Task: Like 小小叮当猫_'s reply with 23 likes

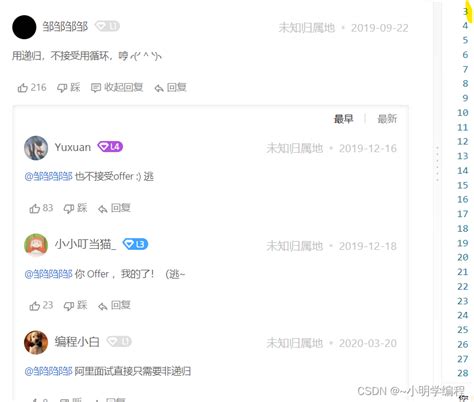Action: tap(41, 305)
